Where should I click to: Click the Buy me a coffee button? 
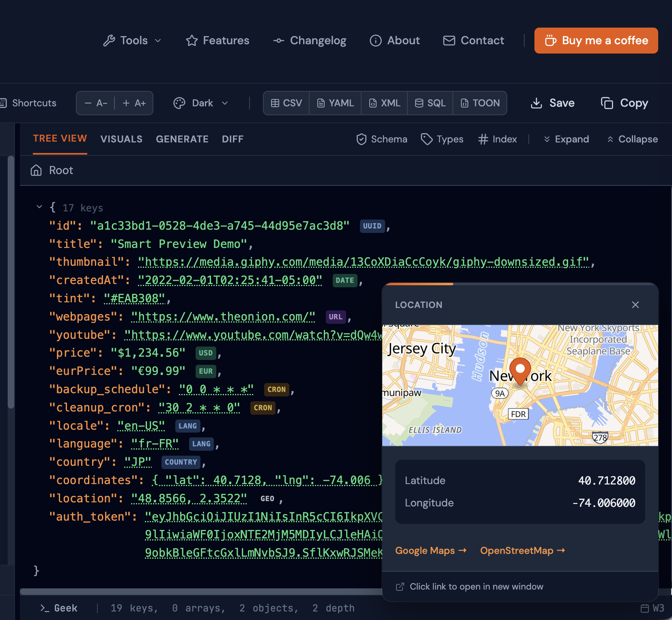[596, 41]
